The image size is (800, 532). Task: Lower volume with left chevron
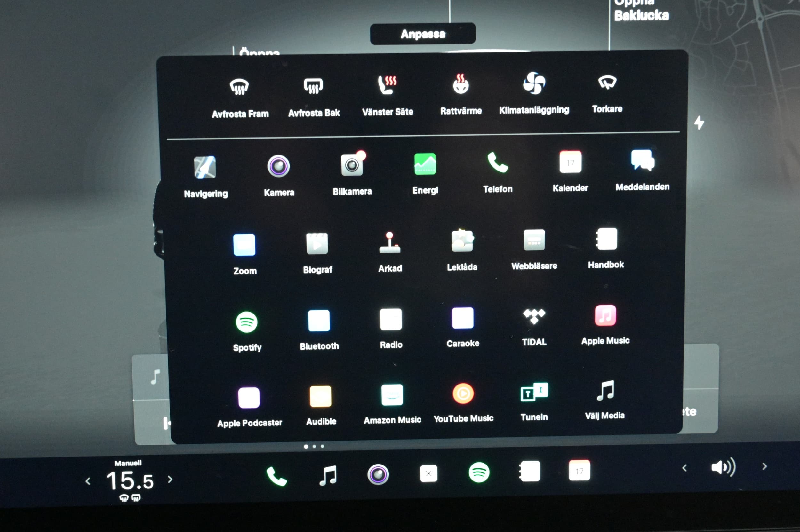pyautogui.click(x=684, y=468)
